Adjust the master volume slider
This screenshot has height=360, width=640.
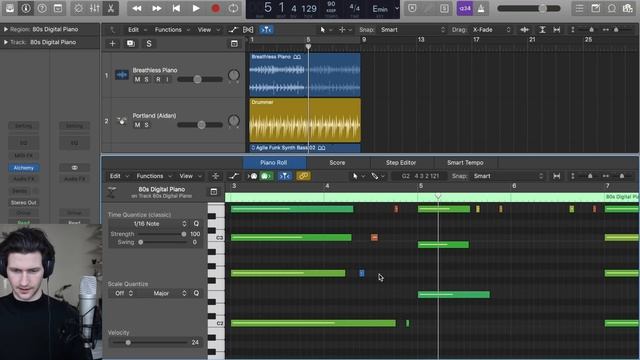click(x=529, y=9)
